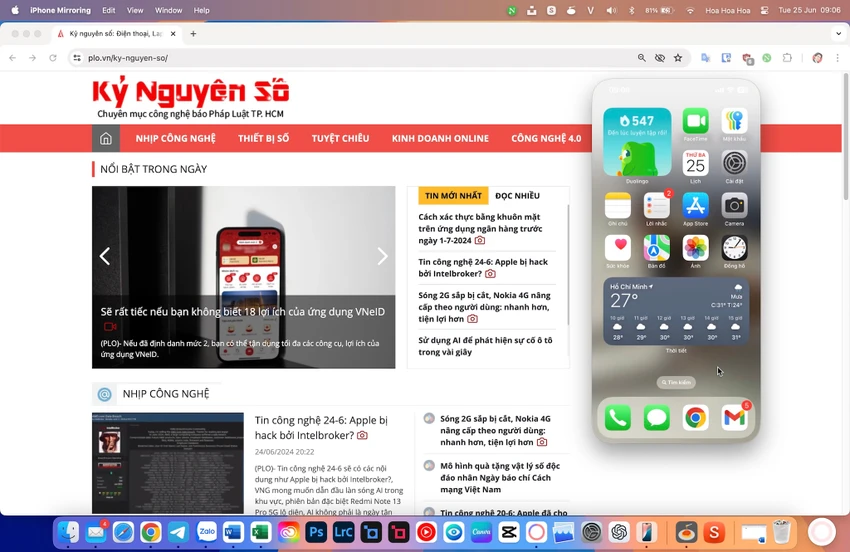Launch the Camera app on iPhone
The height and width of the screenshot is (552, 850).
735,206
